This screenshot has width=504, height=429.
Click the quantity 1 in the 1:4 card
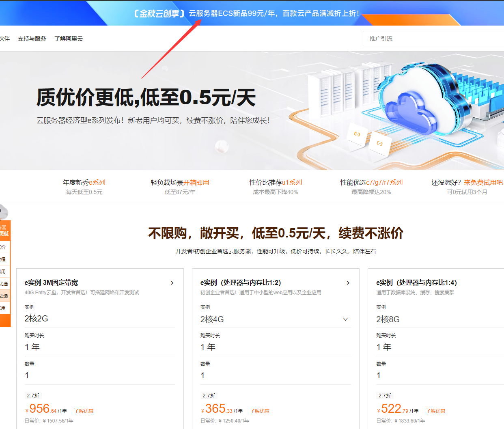(440, 375)
